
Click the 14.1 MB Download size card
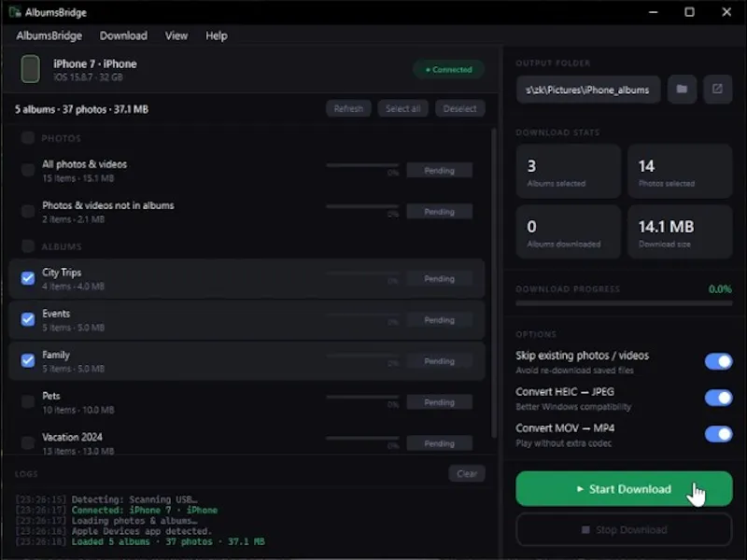click(x=680, y=231)
